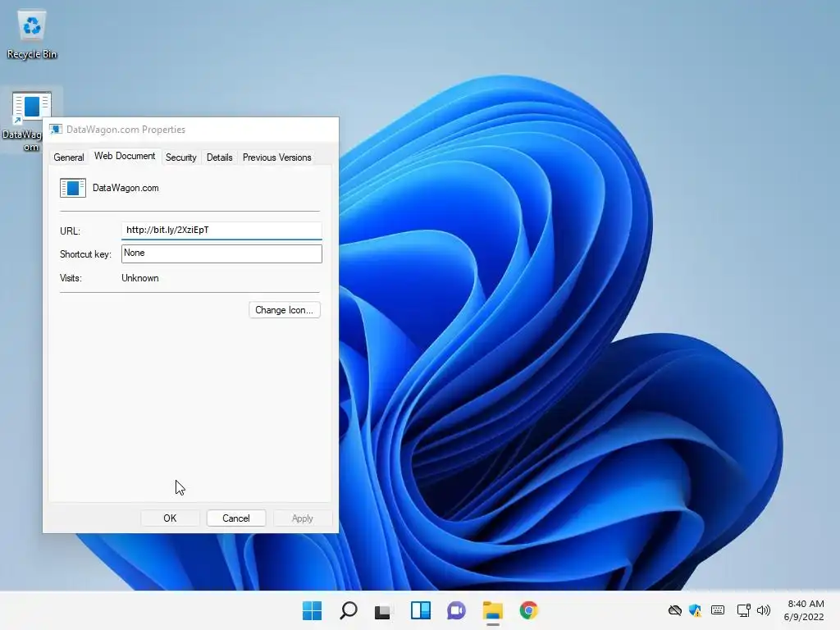Click the Apply button
This screenshot has height=630, width=840.
click(303, 518)
